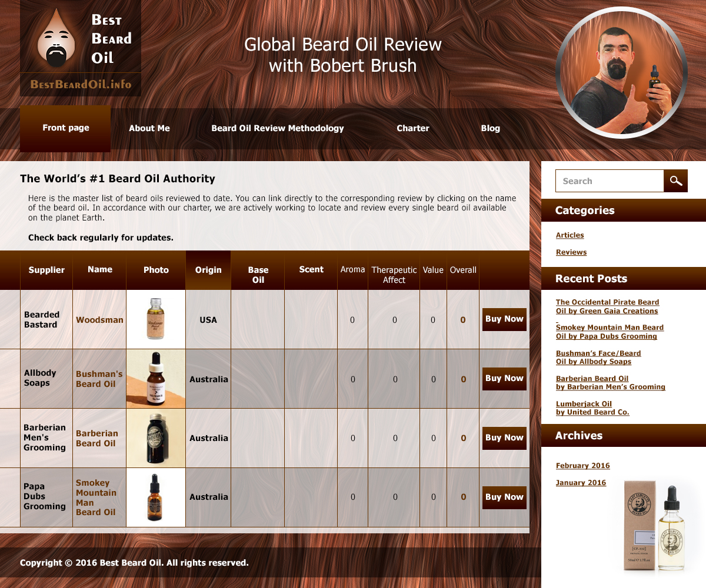
Task: Click Buy Now for Woodsman
Action: (504, 319)
